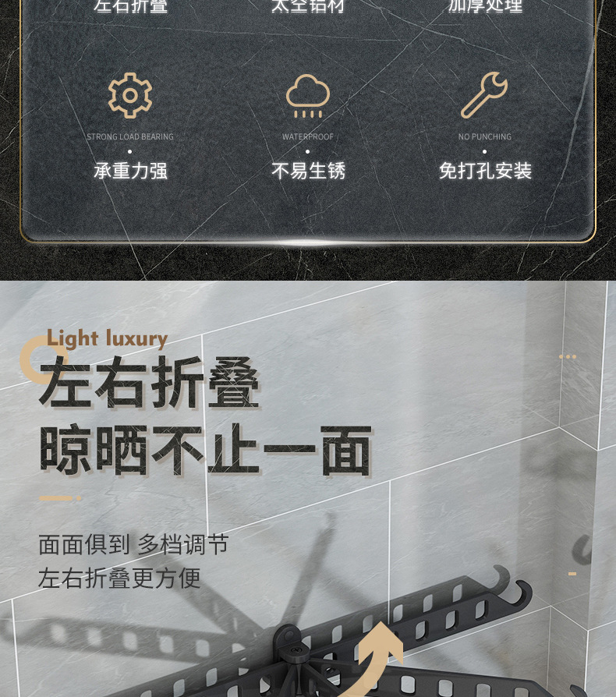The height and width of the screenshot is (697, 616).
Task: Click the tan ring behind 左右折叠 heading
Action: pyautogui.click(x=41, y=359)
